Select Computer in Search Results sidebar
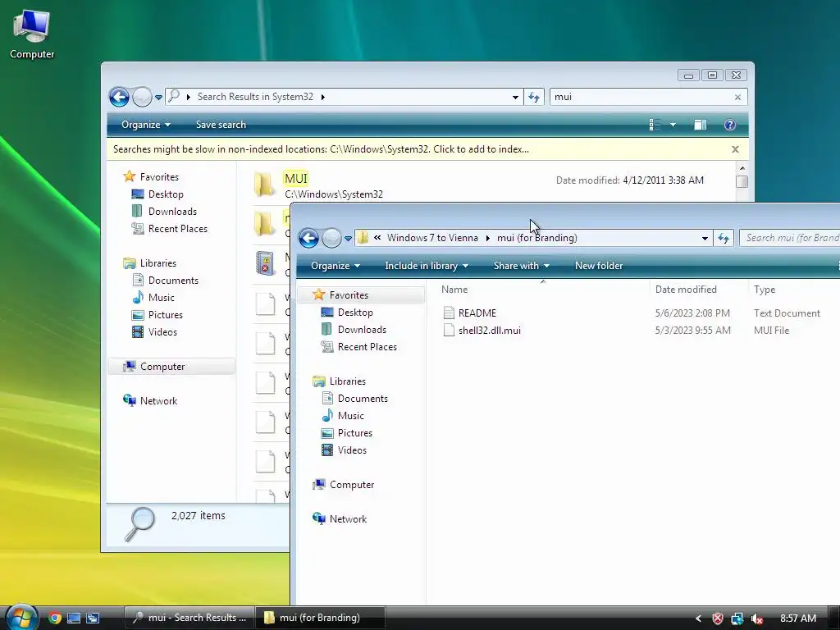 [x=162, y=367]
